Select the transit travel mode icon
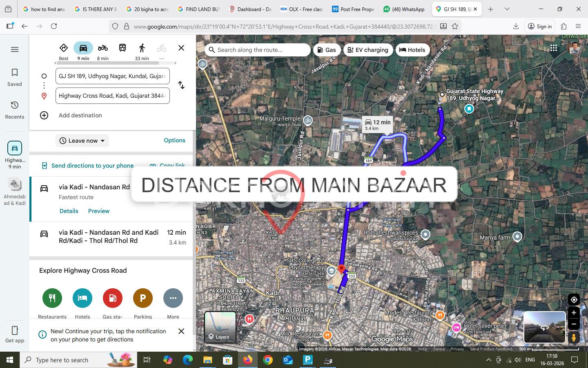The image size is (588, 368). [122, 48]
